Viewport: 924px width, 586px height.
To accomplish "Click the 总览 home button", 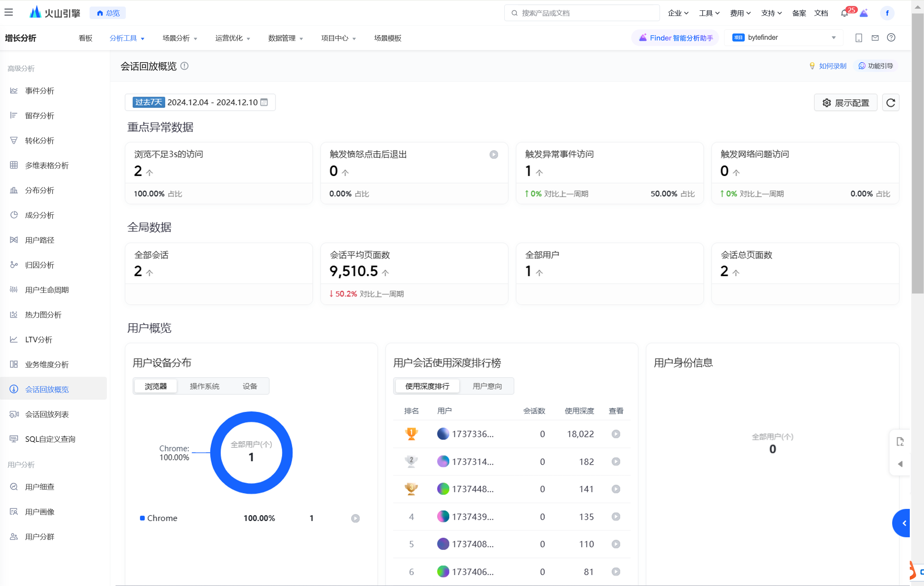I will 108,13.
